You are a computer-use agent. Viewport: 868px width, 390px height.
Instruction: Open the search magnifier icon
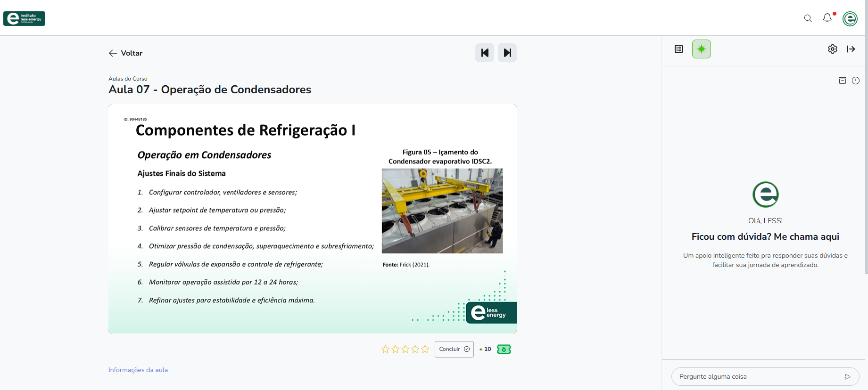tap(808, 18)
